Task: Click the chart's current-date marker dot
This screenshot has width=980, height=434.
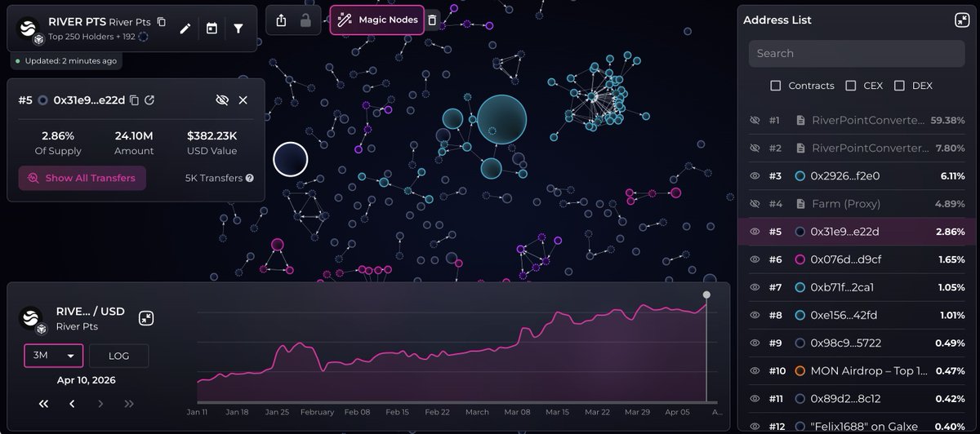Action: [706, 294]
